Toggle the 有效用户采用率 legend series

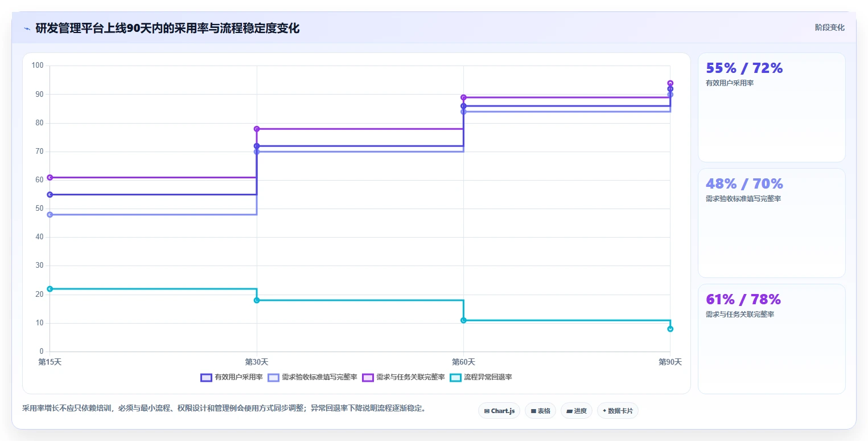click(232, 377)
